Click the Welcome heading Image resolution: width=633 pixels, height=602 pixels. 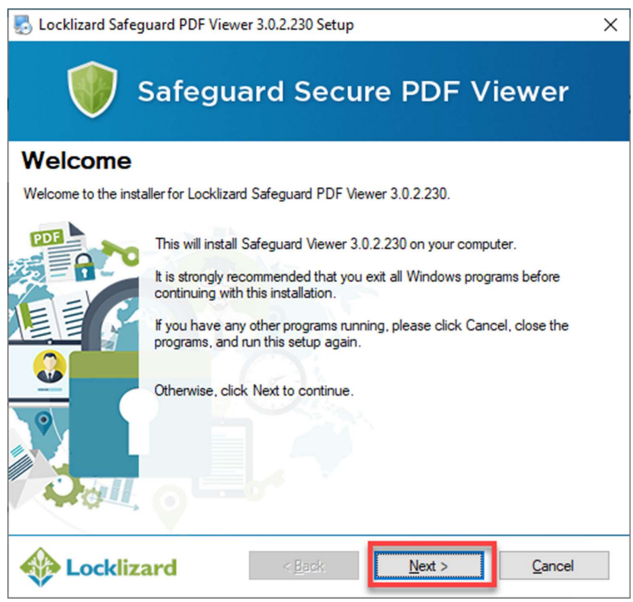[77, 161]
